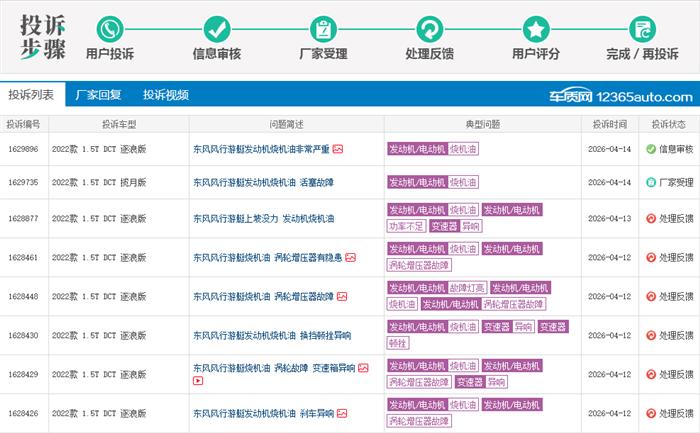
Task: Switch to the 厂家回复 tab
Action: [98, 95]
